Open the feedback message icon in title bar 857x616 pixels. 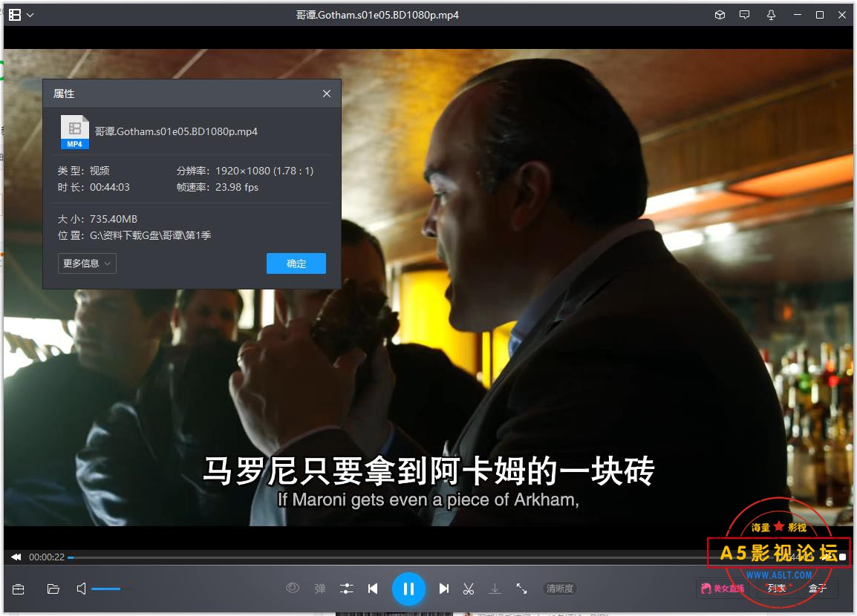tap(744, 15)
